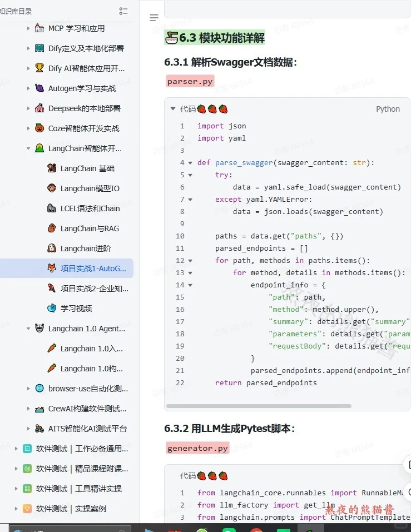This screenshot has width=411, height=532.
Task: Click the 6.3.2 用LLM生成Pytest脚本 heading
Action: coord(230,429)
